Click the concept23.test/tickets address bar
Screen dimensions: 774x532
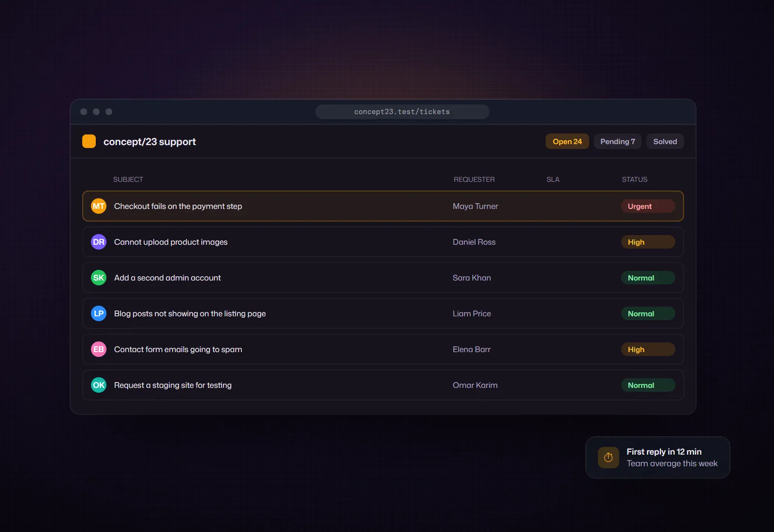[402, 112]
